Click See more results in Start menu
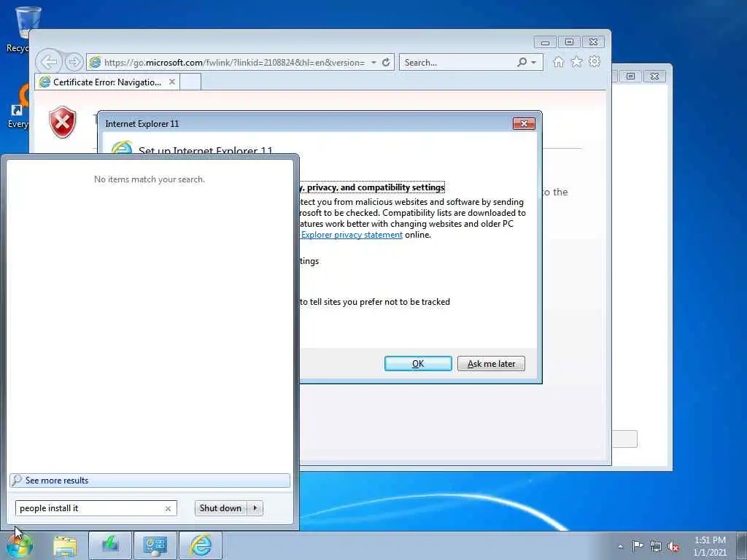The width and height of the screenshot is (747, 560). coord(150,481)
